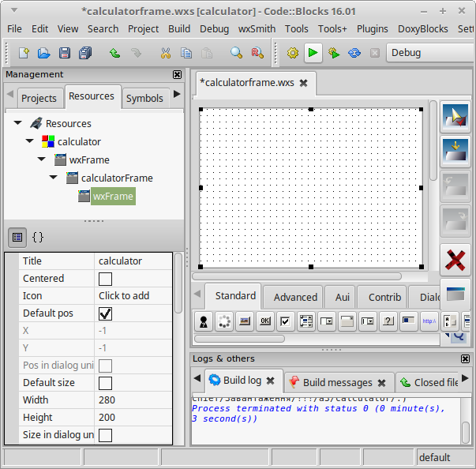476x469 pixels.
Task: Create a new file from toolbar
Action: (24, 53)
